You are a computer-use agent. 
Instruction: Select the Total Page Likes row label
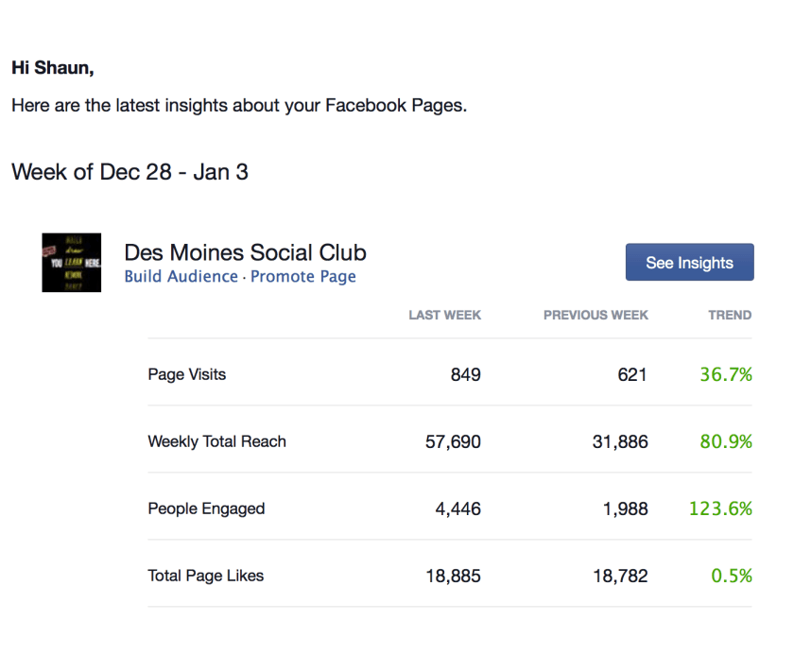(206, 576)
